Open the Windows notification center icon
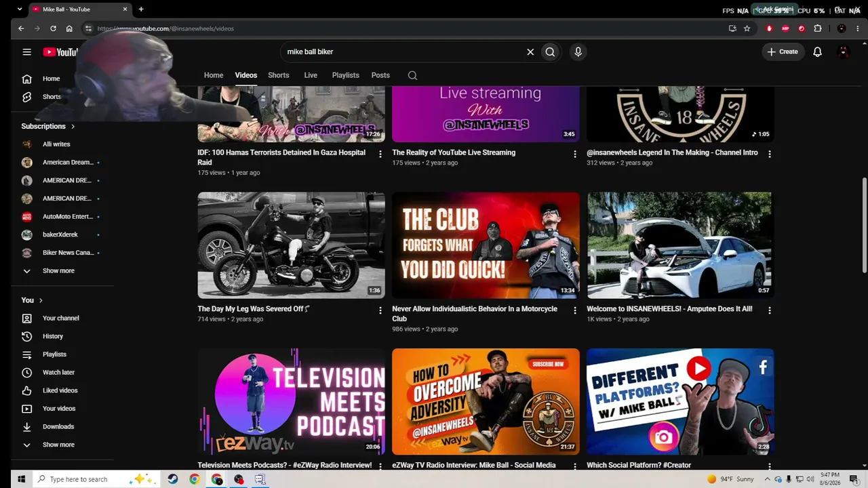Viewport: 868px width, 488px height. 854,479
